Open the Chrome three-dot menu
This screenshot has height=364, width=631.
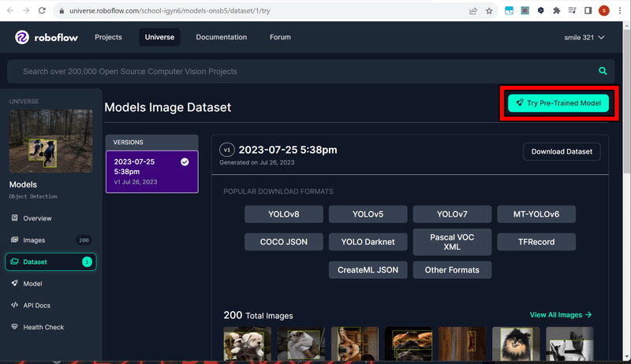pyautogui.click(x=620, y=11)
